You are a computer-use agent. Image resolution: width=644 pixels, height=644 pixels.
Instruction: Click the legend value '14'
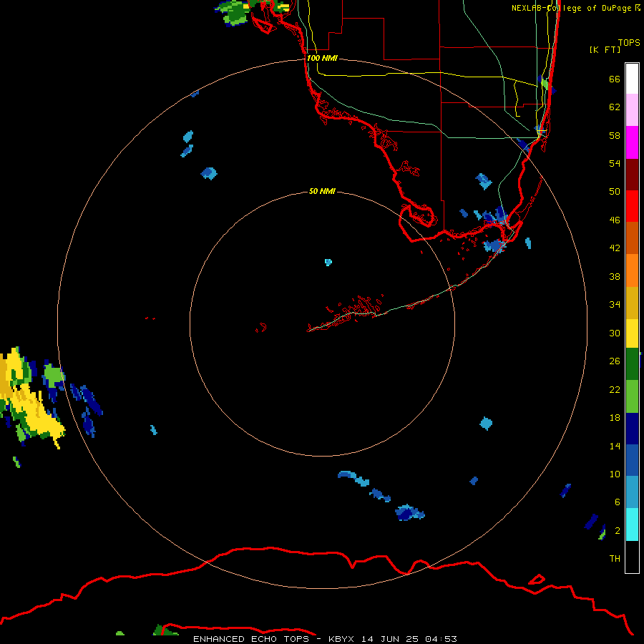(615, 446)
